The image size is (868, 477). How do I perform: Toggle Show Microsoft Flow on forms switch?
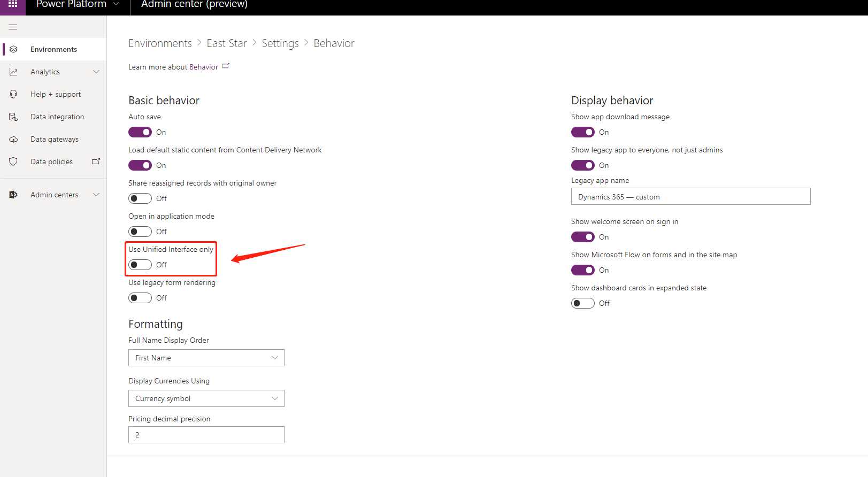583,270
